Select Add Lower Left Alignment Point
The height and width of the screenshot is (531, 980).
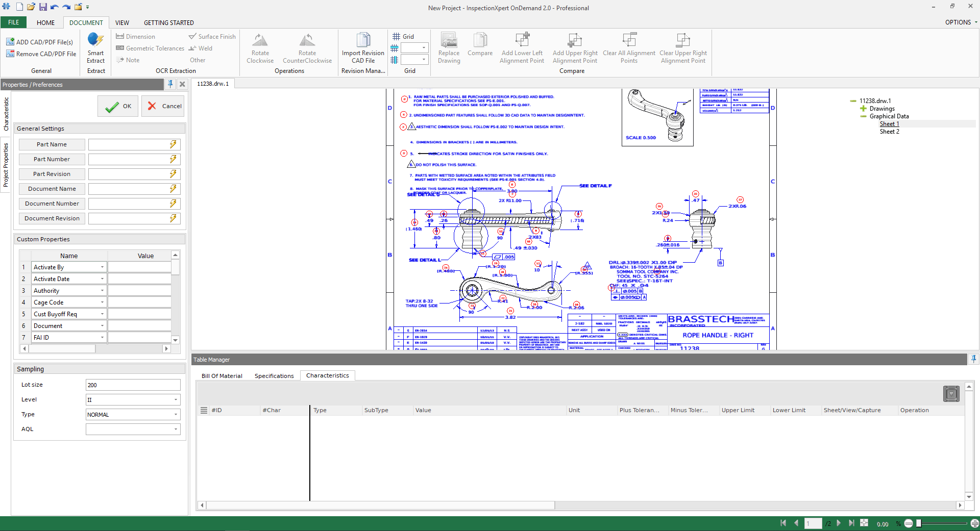[522, 48]
